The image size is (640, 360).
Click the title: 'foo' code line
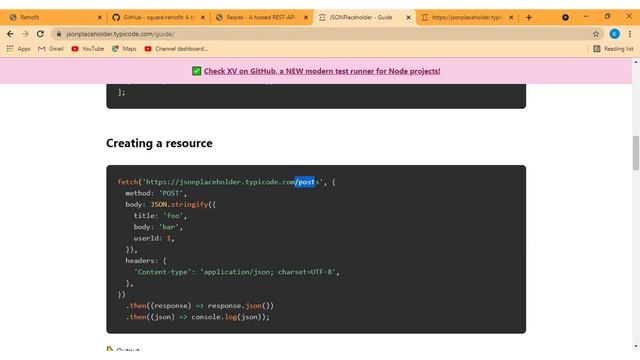[x=160, y=216]
